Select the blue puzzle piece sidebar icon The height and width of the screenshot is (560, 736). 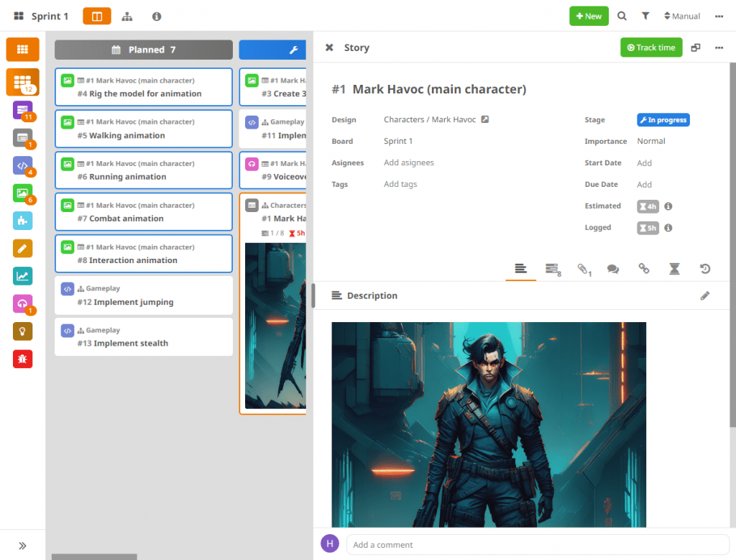pyautogui.click(x=22, y=221)
